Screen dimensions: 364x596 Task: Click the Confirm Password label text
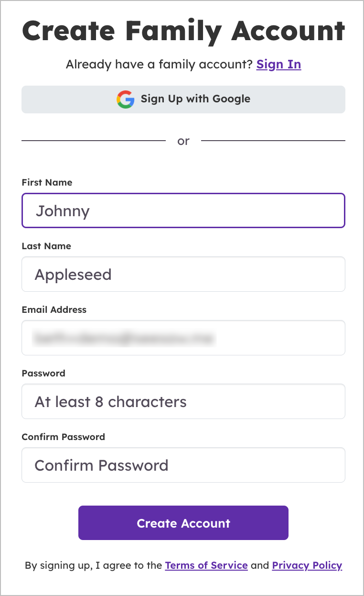click(x=63, y=437)
